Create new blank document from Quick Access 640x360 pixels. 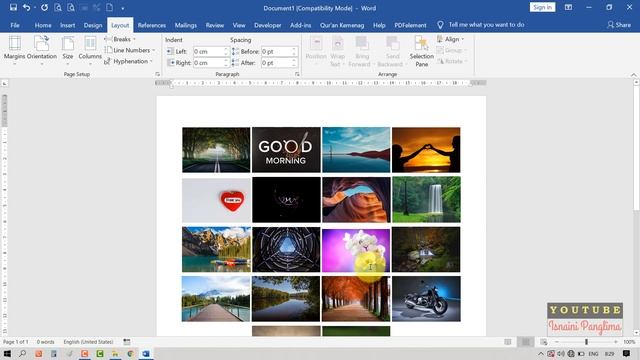tap(110, 7)
